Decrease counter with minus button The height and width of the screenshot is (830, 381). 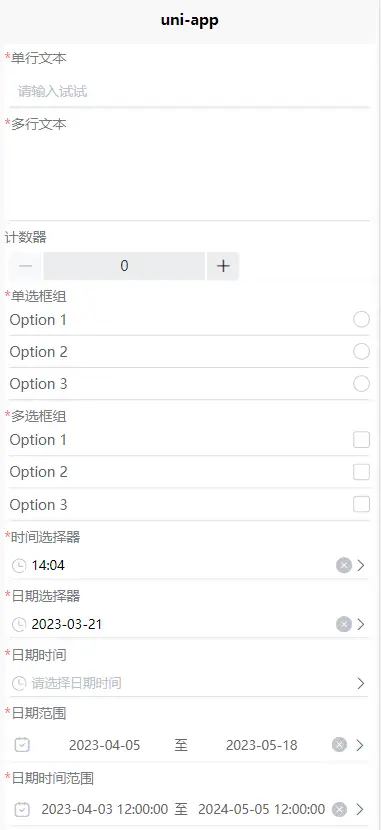pyautogui.click(x=25, y=266)
